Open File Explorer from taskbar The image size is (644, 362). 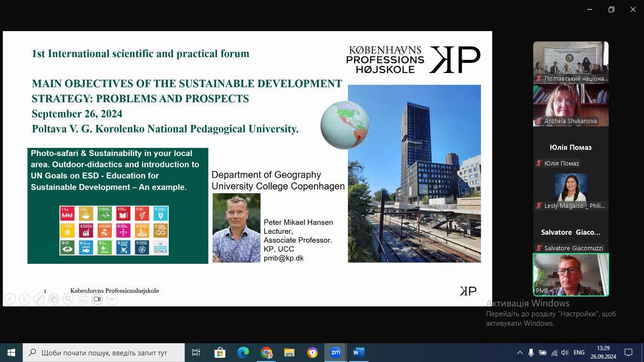[289, 353]
